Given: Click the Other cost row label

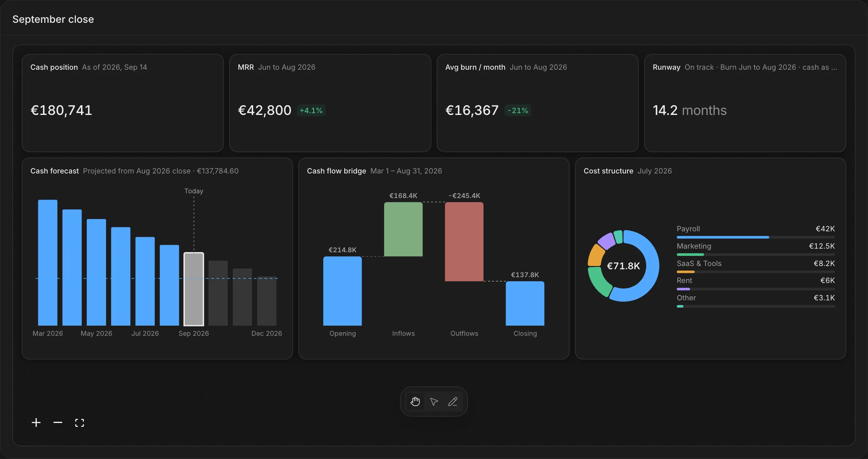Looking at the screenshot, I should point(686,298).
